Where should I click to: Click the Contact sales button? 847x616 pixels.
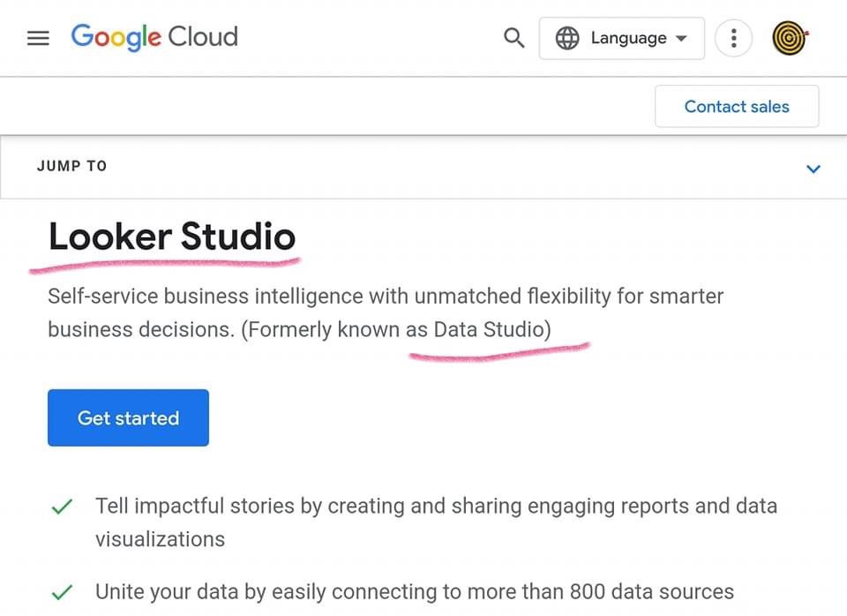click(737, 107)
